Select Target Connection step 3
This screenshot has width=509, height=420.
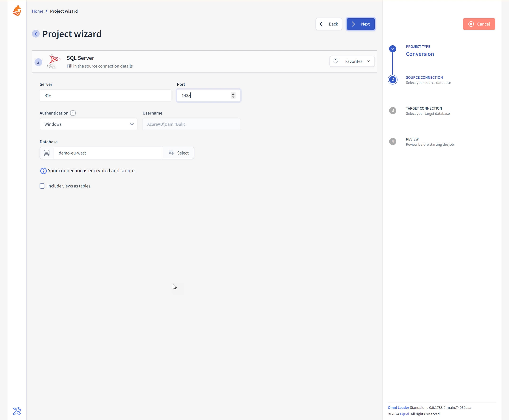click(392, 111)
